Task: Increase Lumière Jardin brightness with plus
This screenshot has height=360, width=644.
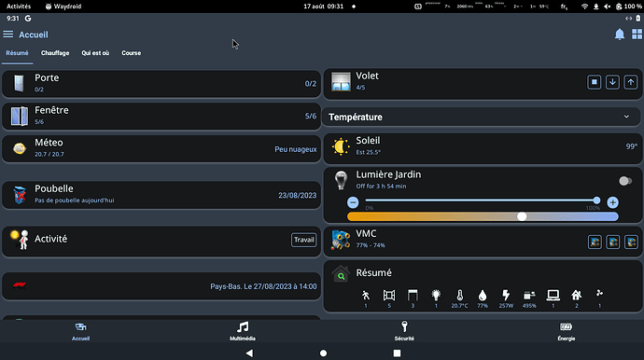Action: (x=612, y=202)
